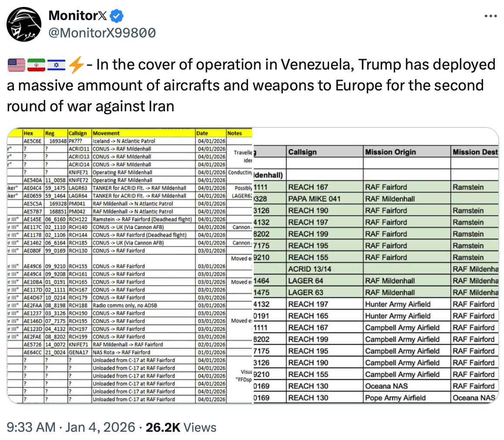The image size is (504, 440).
Task: Open the left aircraft movement spreadsheet image
Action: pos(130,265)
